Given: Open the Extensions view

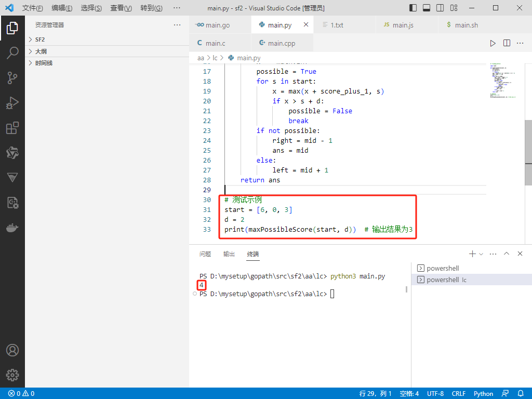Looking at the screenshot, I should pyautogui.click(x=12, y=128).
